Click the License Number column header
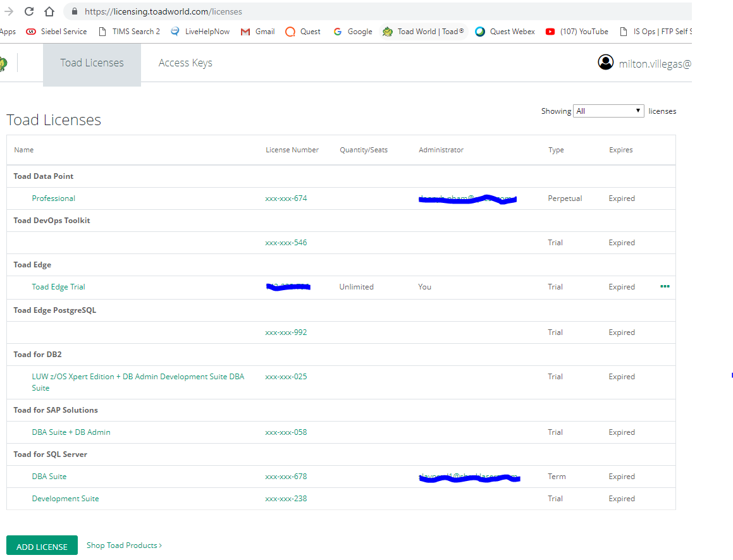Viewport: 733px width, 560px height. (292, 149)
